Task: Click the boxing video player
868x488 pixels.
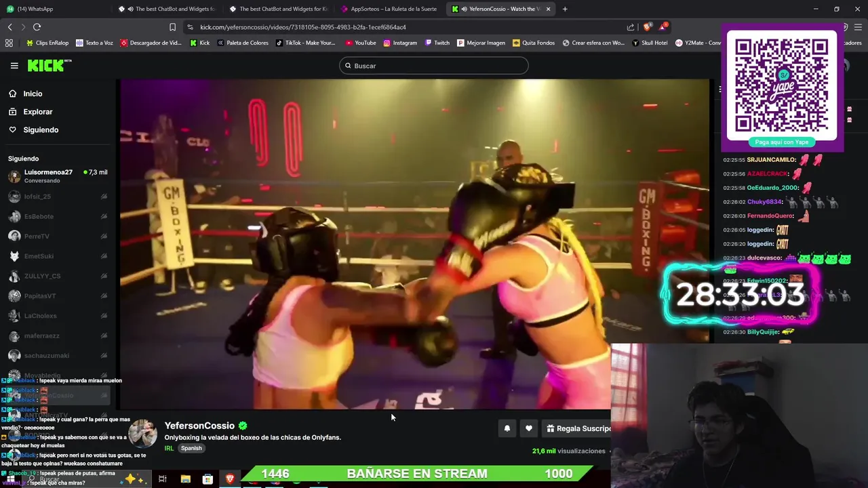Action: (414, 244)
